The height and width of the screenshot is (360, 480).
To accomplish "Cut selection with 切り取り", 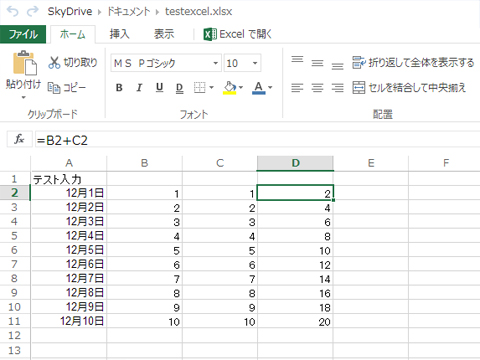I will tap(73, 62).
